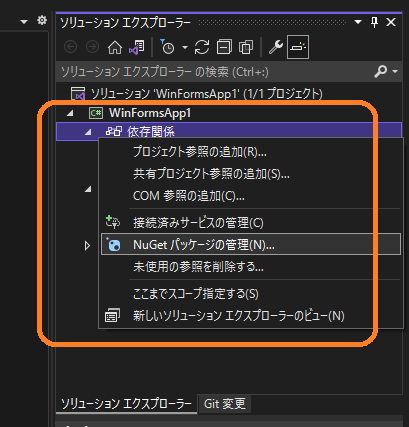The image size is (409, 427).
Task: Click the connected services icon in menu
Action: (x=113, y=222)
